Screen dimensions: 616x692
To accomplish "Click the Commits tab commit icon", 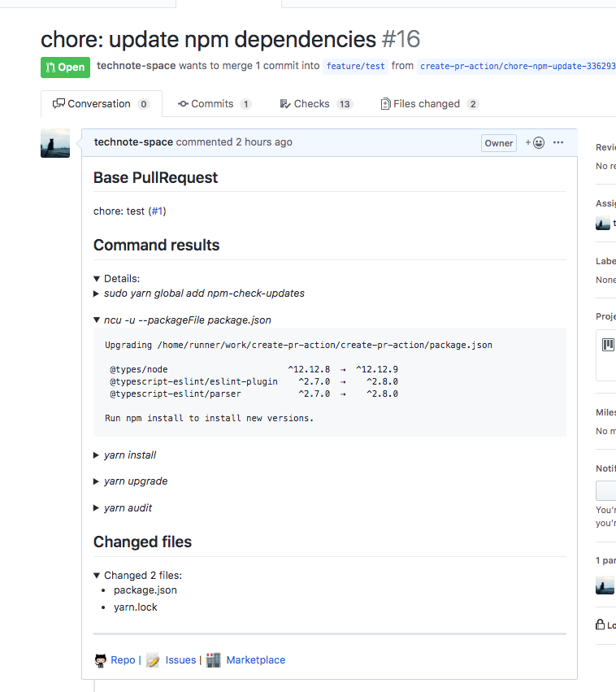I will click(183, 104).
